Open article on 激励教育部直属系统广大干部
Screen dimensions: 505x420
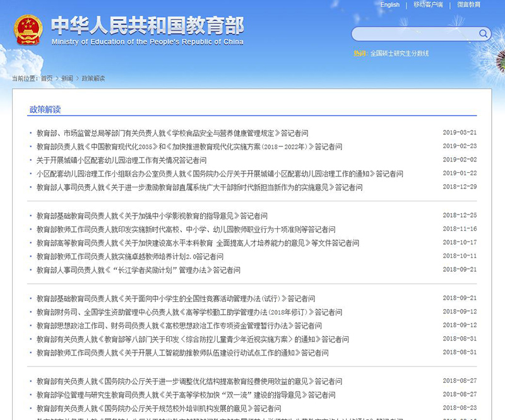pyautogui.click(x=199, y=187)
